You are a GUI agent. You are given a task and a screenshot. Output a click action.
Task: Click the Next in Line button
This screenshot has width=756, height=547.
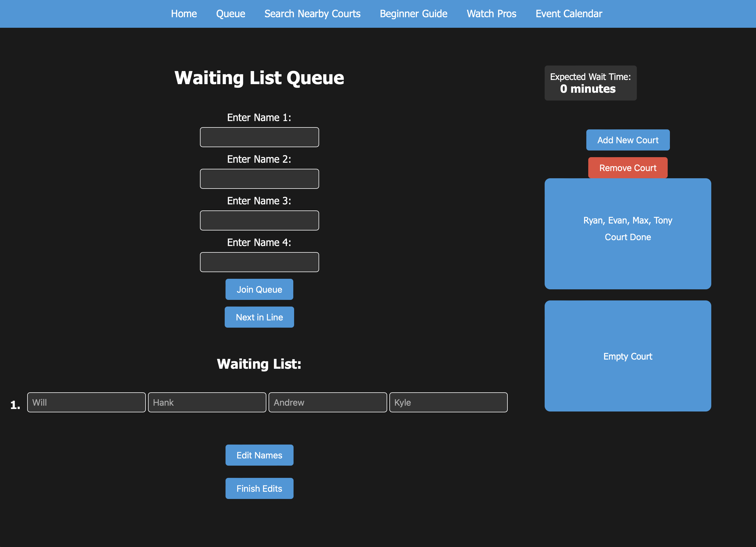pos(259,317)
